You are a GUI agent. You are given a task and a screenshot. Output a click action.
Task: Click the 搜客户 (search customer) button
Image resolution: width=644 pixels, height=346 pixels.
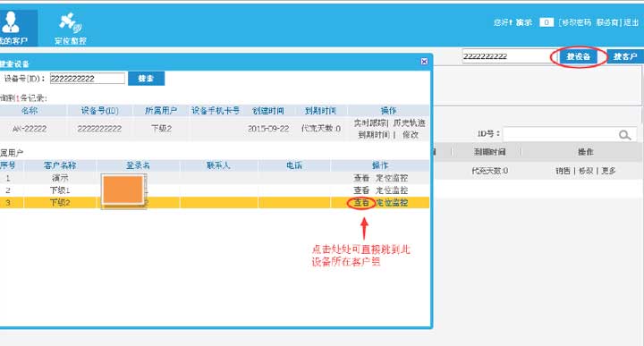(625, 56)
